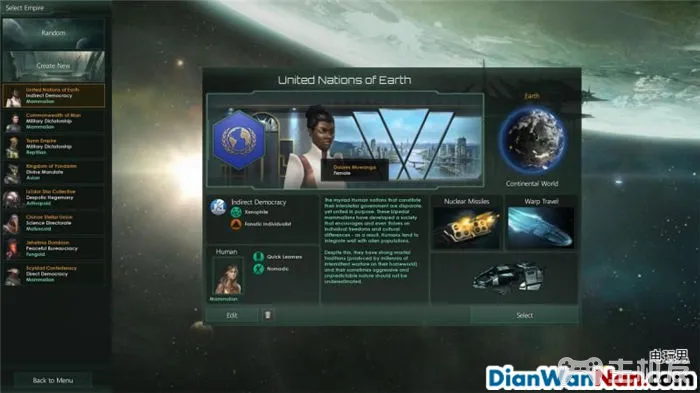Click the Back to Menu button
700x393 pixels.
pos(53,380)
